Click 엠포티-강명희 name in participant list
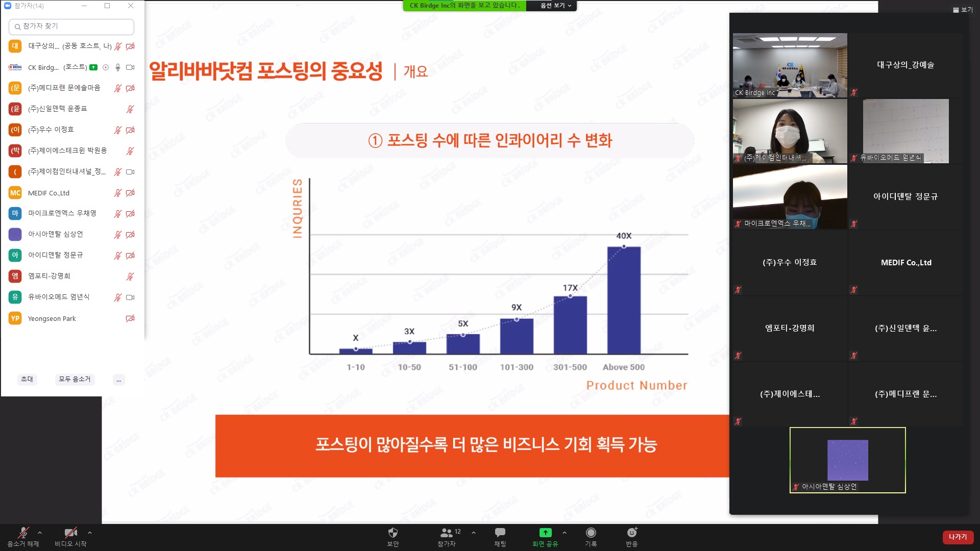 point(49,277)
